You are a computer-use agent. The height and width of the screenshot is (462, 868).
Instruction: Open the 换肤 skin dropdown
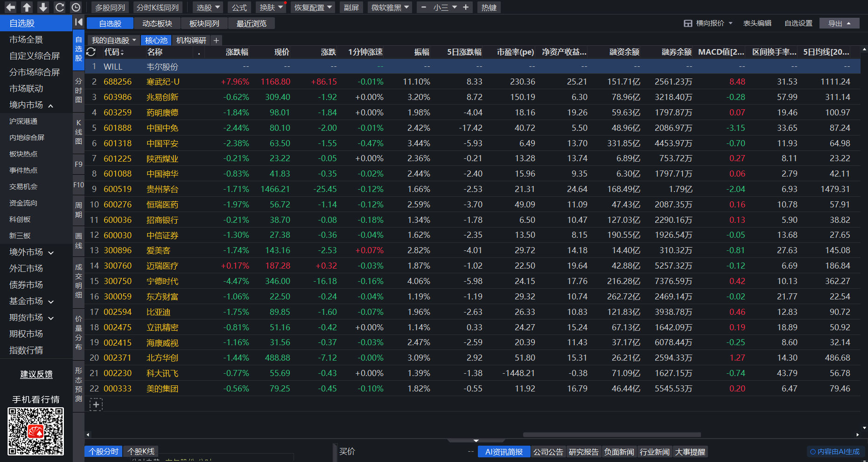(x=272, y=7)
